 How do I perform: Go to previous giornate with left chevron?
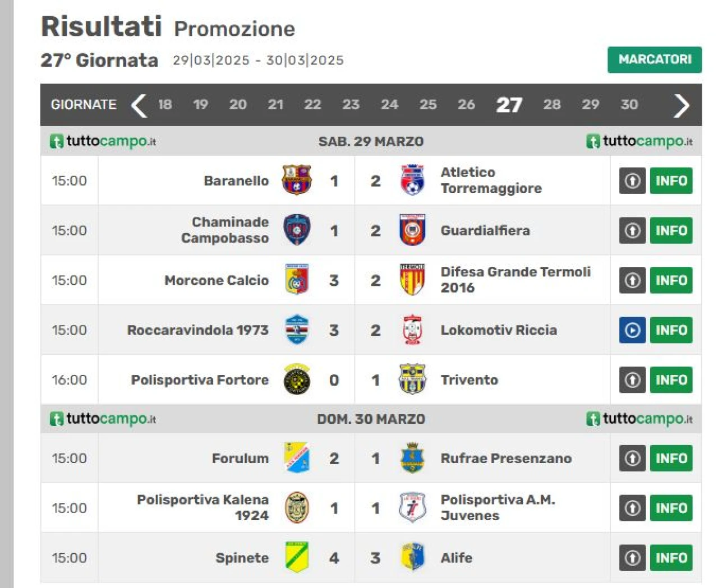click(139, 105)
